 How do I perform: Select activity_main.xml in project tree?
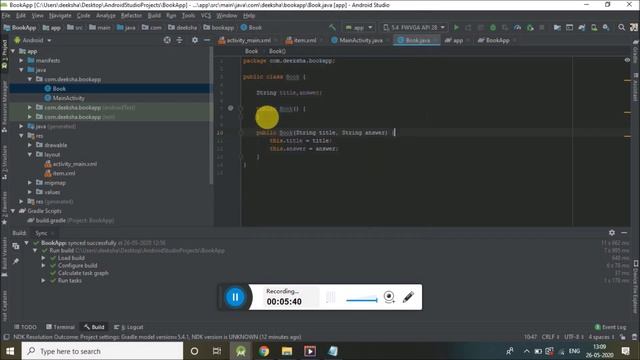click(x=75, y=164)
